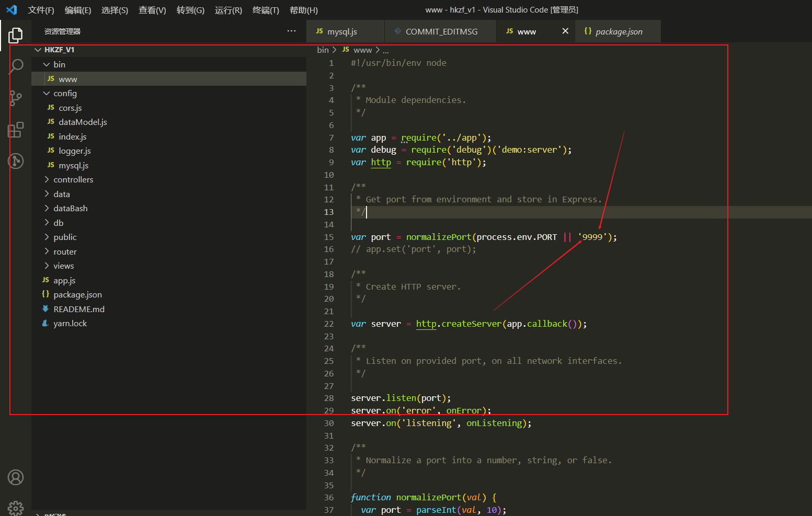The width and height of the screenshot is (812, 516).
Task: Open mysql.js in the file tree
Action: click(169, 165)
